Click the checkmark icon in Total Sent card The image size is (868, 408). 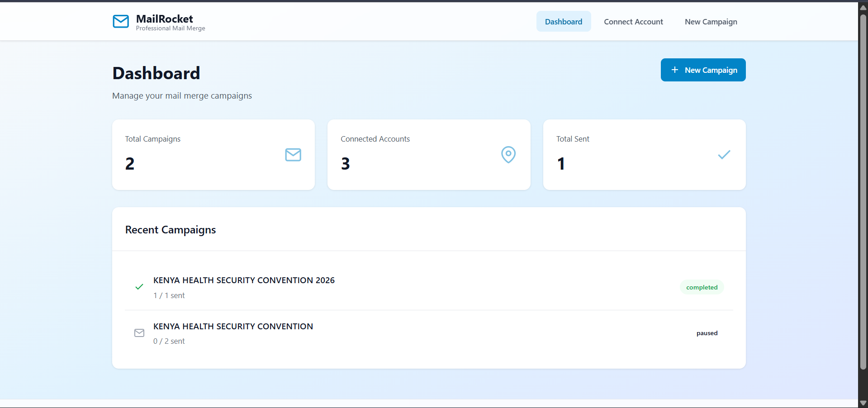(x=724, y=155)
